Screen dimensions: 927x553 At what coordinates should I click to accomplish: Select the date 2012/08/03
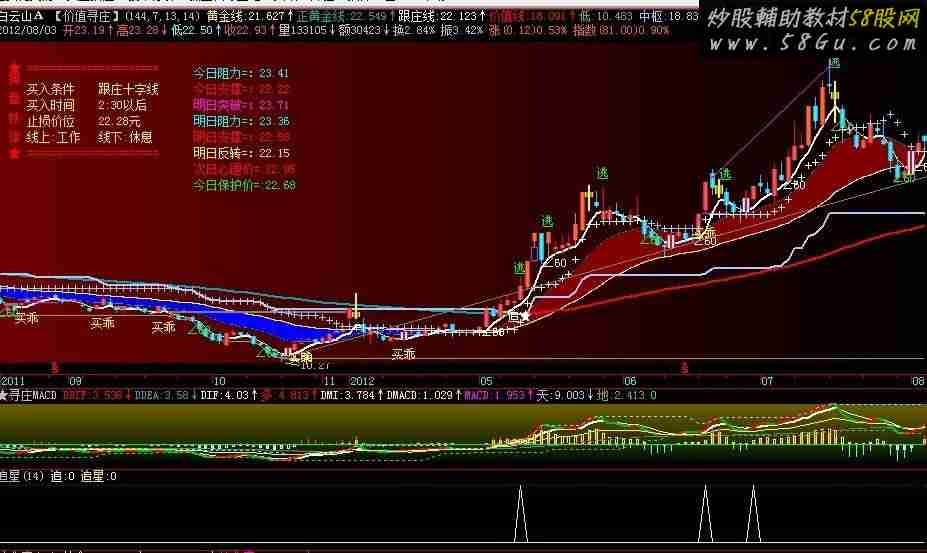(x=28, y=30)
